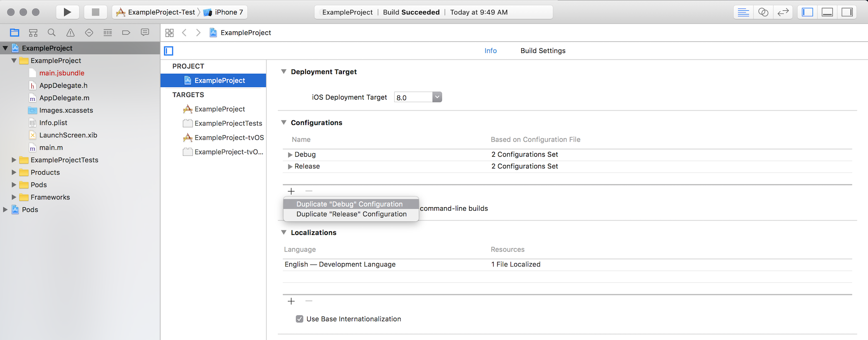Expand the ExampleProjectTests folder
868x340 pixels.
pos(14,160)
